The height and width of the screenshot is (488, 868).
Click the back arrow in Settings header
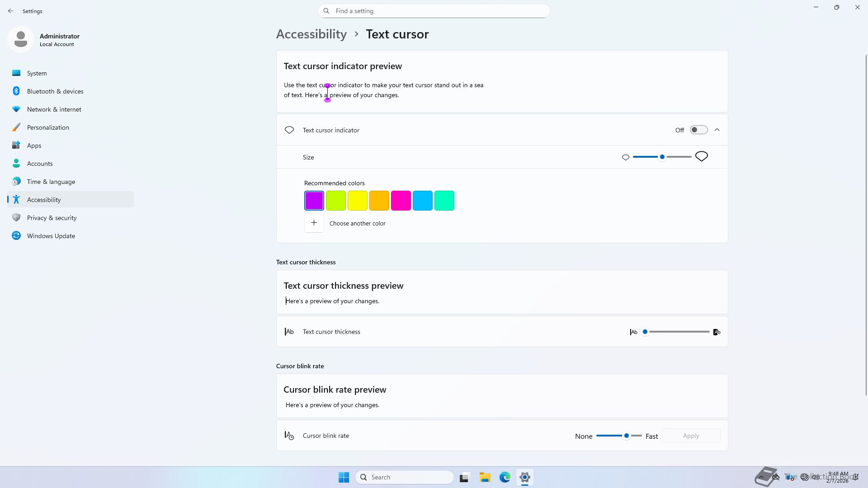coord(11,11)
